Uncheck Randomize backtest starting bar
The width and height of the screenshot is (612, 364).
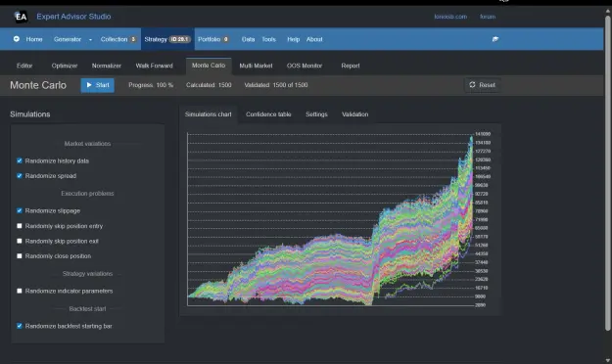[x=20, y=326]
